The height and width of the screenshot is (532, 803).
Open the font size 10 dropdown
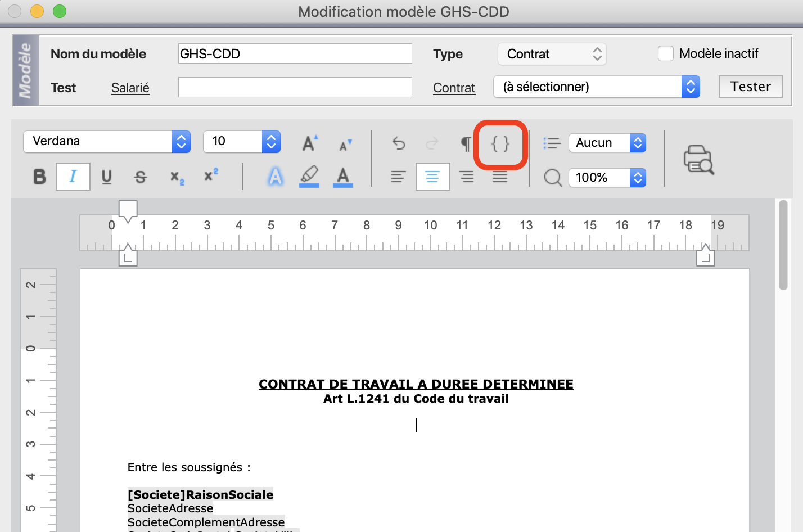point(242,141)
